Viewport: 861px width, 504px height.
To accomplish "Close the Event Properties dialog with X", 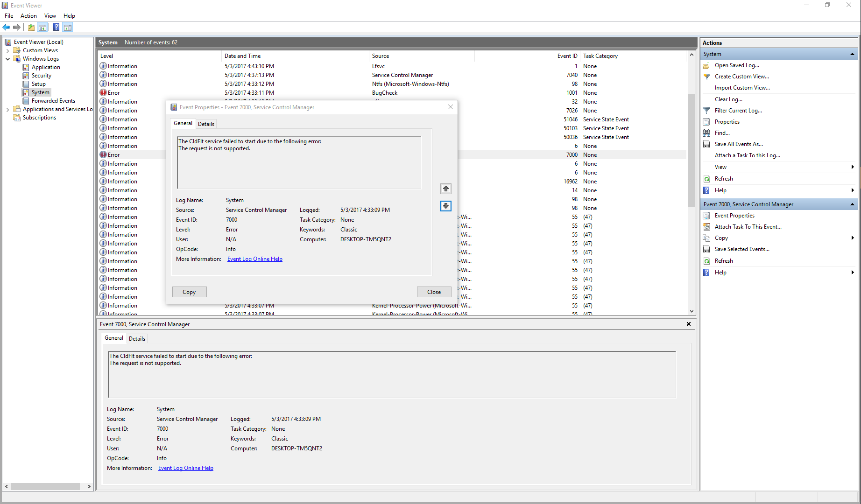I will (x=450, y=107).
